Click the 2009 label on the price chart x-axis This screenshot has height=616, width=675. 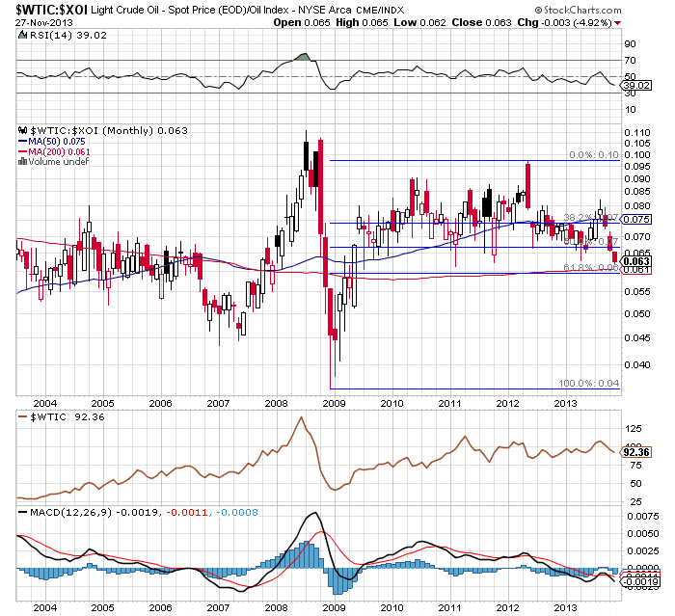334,403
